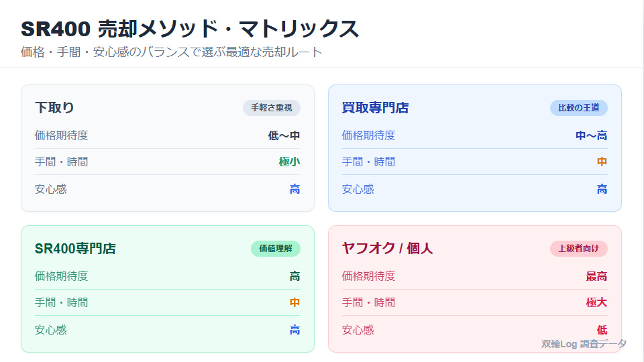Screen dimensions: 644x362
Task: Click 中 value in SR400専門店 card
Action: 294,302
